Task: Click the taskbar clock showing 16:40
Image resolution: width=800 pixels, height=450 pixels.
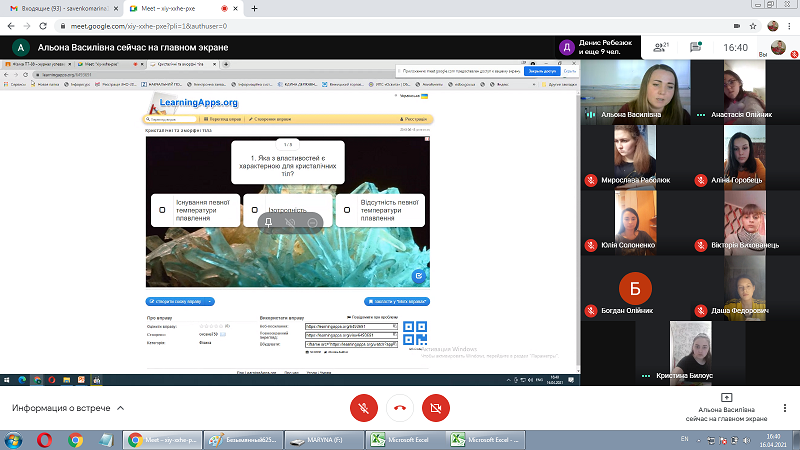Action: (x=773, y=440)
